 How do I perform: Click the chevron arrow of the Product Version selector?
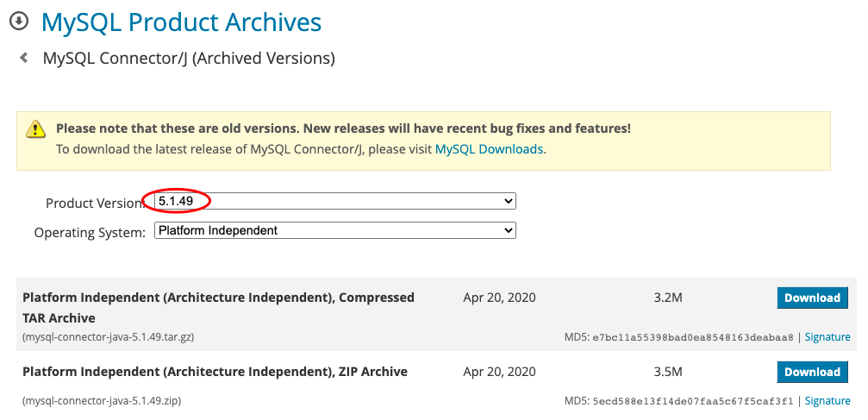tap(509, 201)
